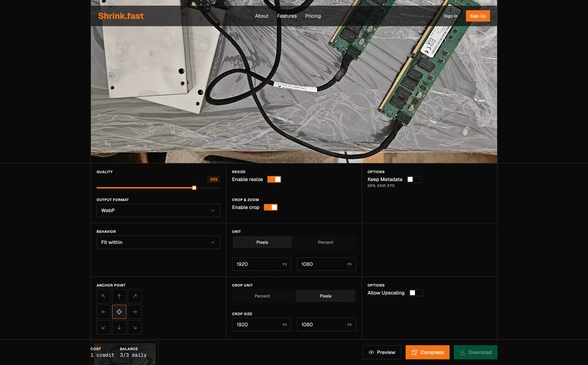Open the Behavior Fit within dropdown
The width and height of the screenshot is (588, 365).
point(158,242)
